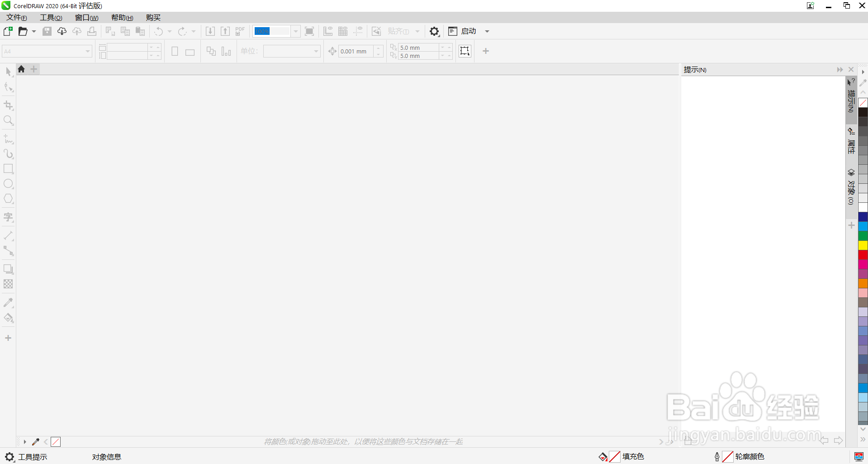868x464 pixels.
Task: Select the Transparency checkerboard tool
Action: click(8, 284)
